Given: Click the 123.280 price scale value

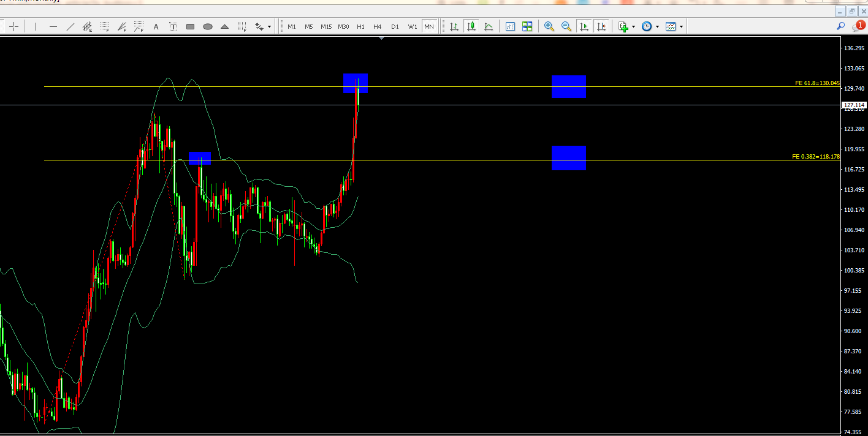Looking at the screenshot, I should [854, 129].
